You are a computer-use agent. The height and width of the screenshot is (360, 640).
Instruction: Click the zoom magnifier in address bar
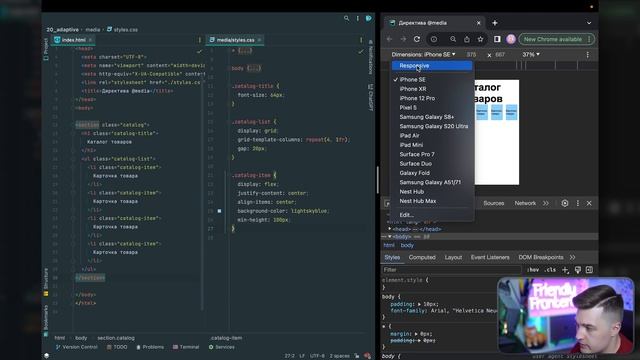[453, 39]
